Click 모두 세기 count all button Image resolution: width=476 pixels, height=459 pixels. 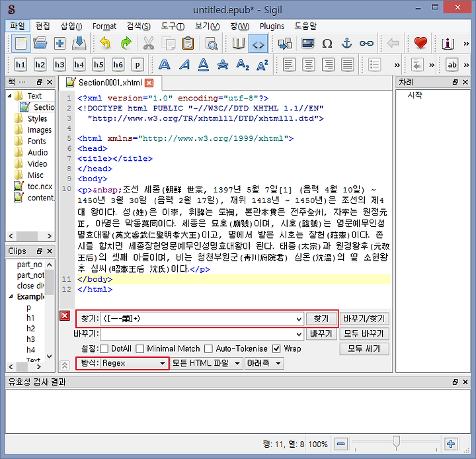click(x=364, y=349)
